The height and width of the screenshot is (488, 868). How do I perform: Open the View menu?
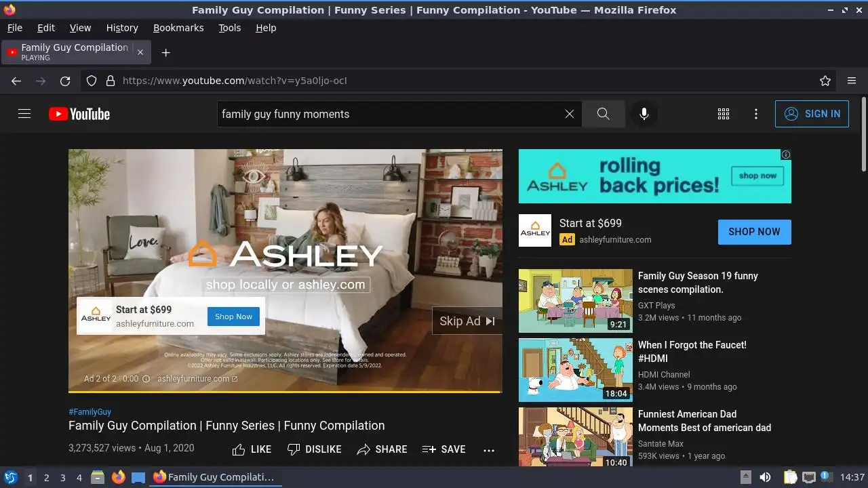pyautogui.click(x=80, y=28)
